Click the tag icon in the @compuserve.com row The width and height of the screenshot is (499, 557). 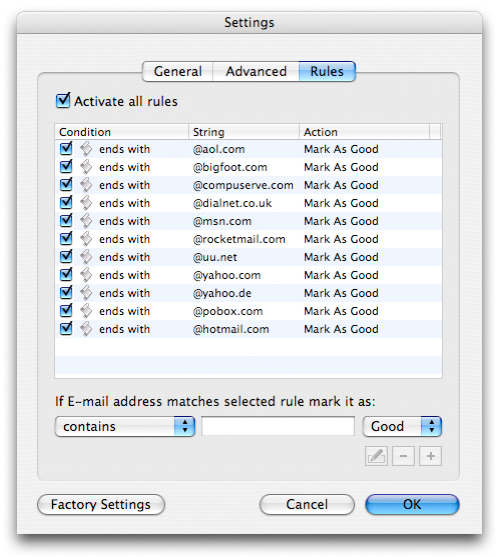pos(86,185)
